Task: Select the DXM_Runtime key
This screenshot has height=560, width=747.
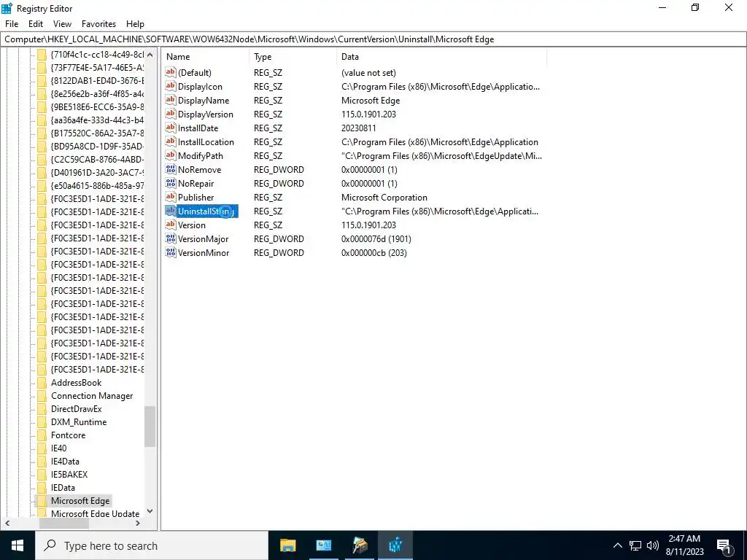Action: (79, 422)
